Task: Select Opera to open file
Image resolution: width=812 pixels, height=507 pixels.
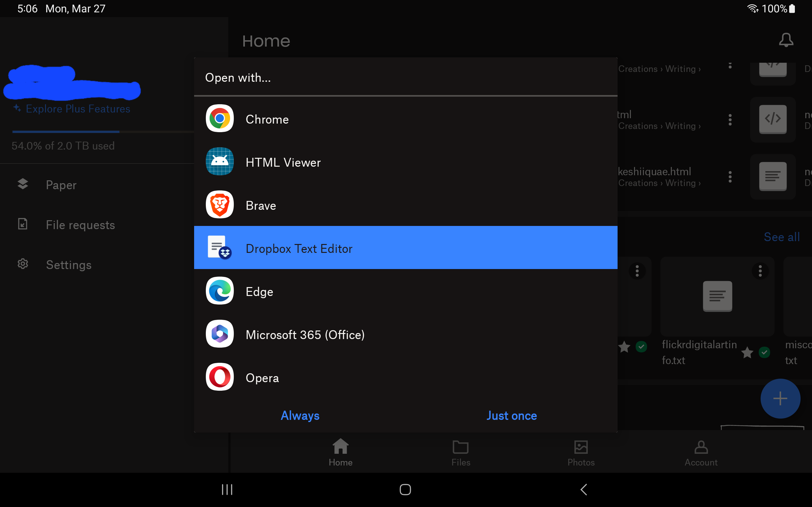Action: point(406,377)
